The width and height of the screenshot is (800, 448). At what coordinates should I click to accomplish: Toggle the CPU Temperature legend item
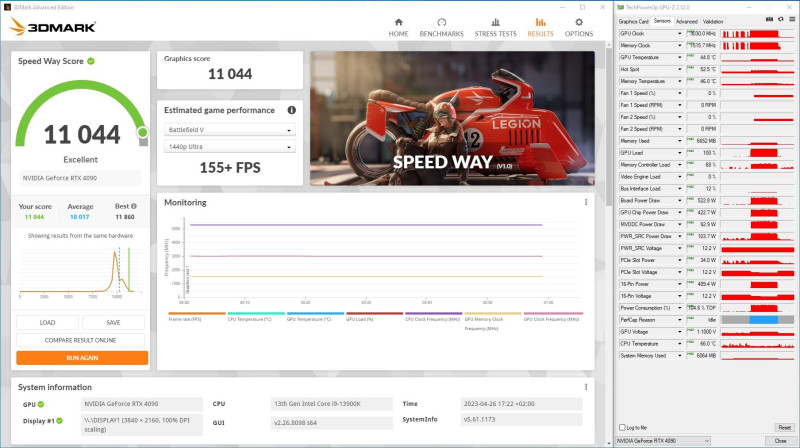point(256,316)
